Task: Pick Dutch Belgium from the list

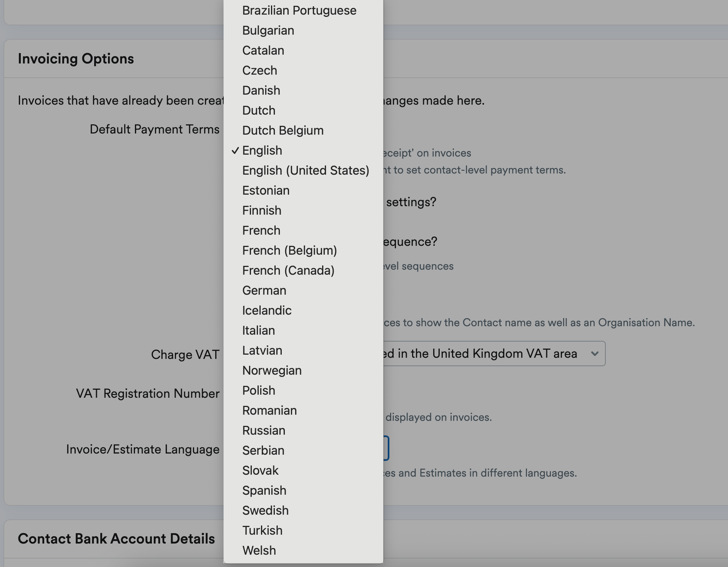Action: (303, 130)
